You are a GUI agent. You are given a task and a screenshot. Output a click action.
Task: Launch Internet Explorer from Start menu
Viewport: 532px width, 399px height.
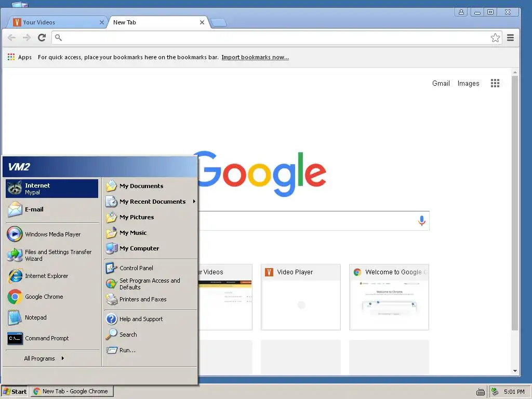click(x=52, y=276)
